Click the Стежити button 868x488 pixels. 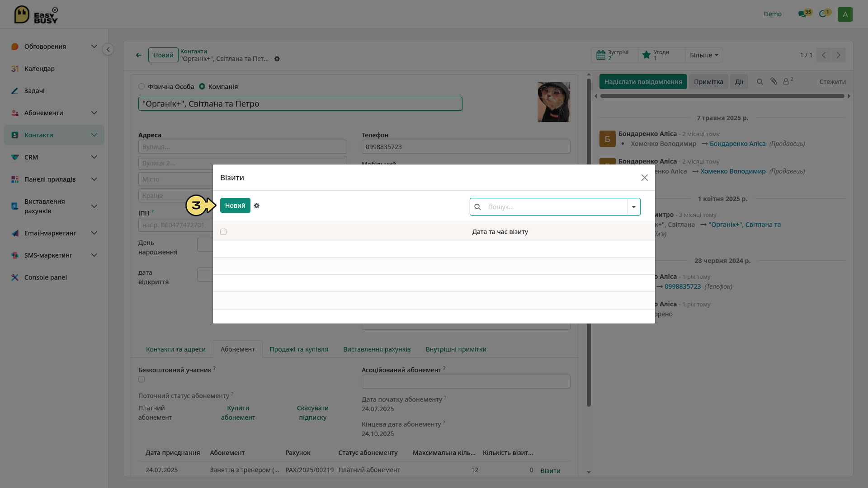tap(833, 82)
